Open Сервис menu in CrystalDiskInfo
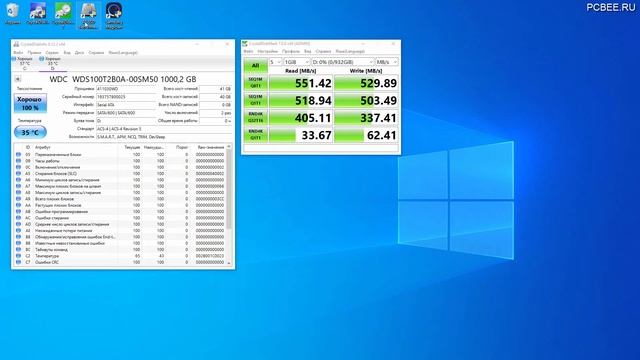Image resolution: width=640 pixels, height=360 pixels. click(x=52, y=53)
